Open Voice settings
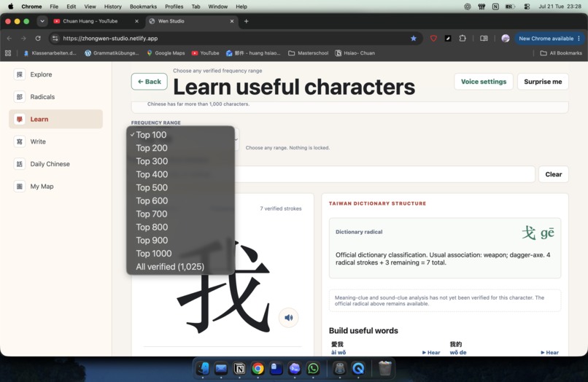This screenshot has height=382, width=588. coord(484,82)
